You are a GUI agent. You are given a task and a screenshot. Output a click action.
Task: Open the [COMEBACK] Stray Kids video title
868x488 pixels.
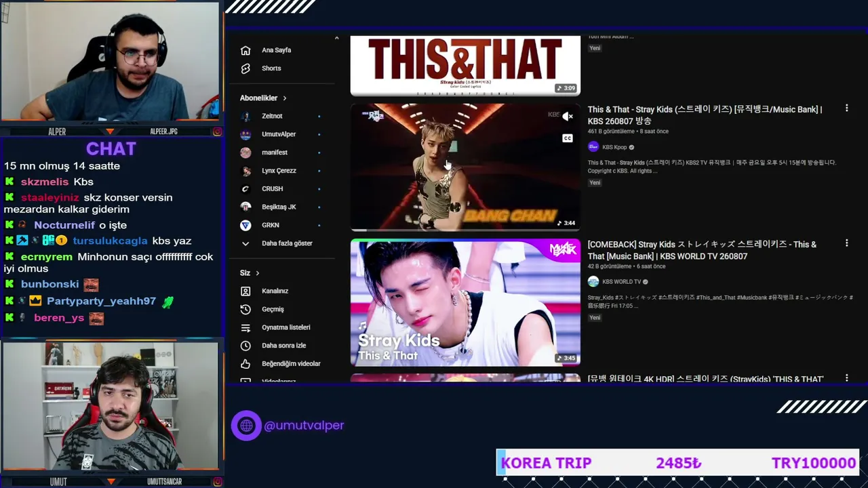click(x=702, y=250)
